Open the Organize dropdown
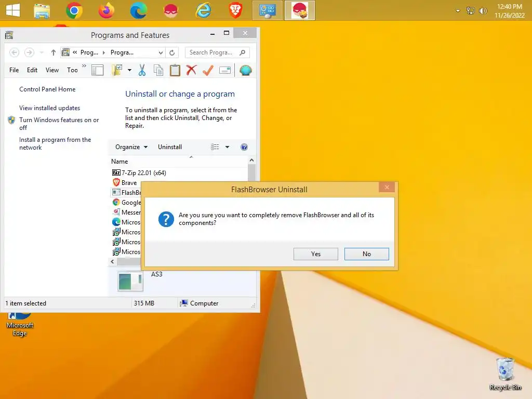This screenshot has height=399, width=532. pyautogui.click(x=131, y=147)
